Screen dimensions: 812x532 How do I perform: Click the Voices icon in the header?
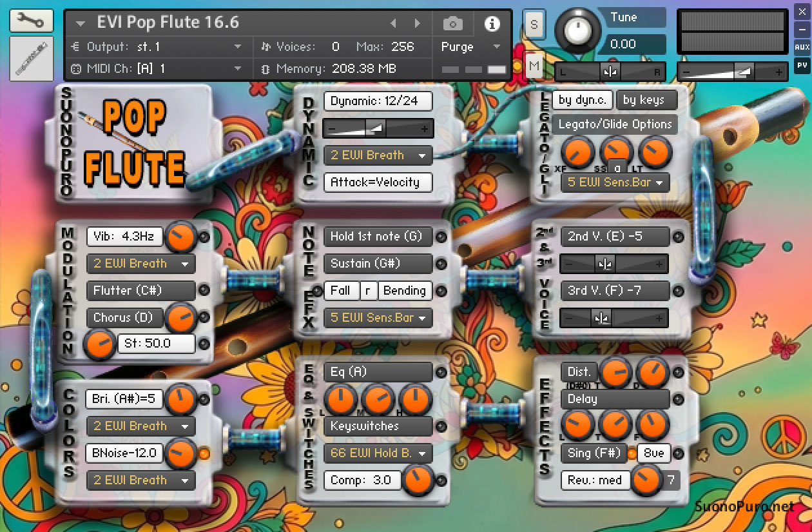tap(265, 46)
